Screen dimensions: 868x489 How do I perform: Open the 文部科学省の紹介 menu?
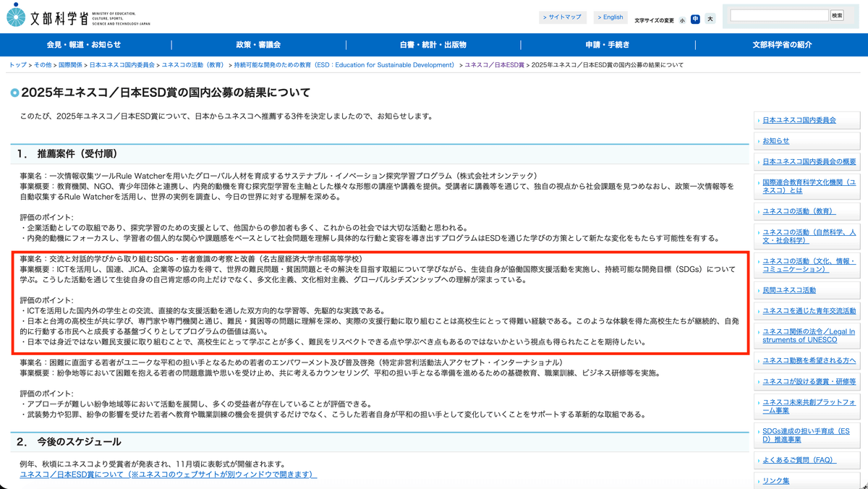tap(782, 45)
